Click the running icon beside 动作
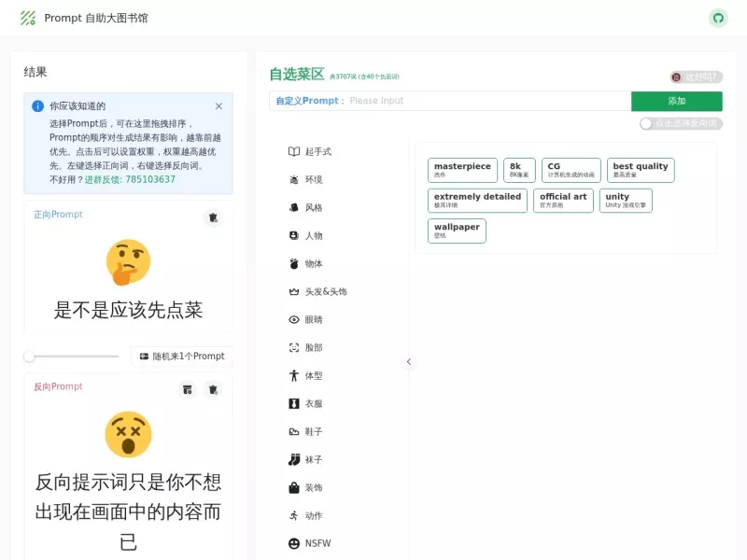This screenshot has width=747, height=560. pos(294,516)
